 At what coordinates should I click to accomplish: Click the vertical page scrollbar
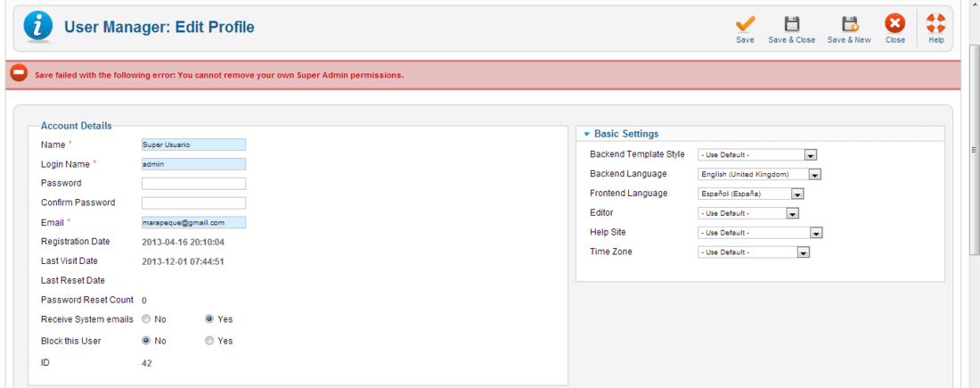973,150
